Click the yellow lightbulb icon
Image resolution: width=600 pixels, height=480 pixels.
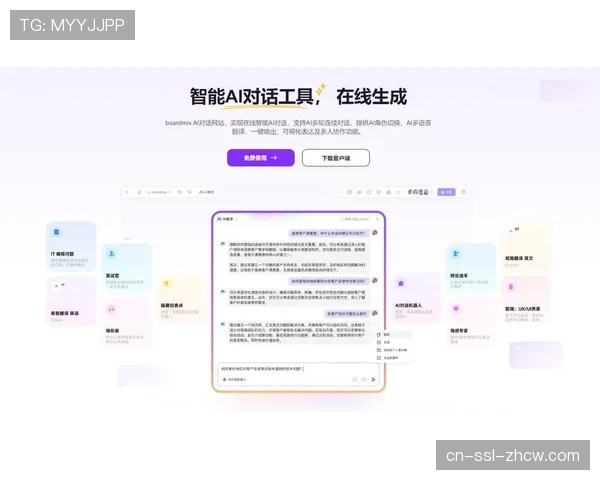[x=166, y=284]
